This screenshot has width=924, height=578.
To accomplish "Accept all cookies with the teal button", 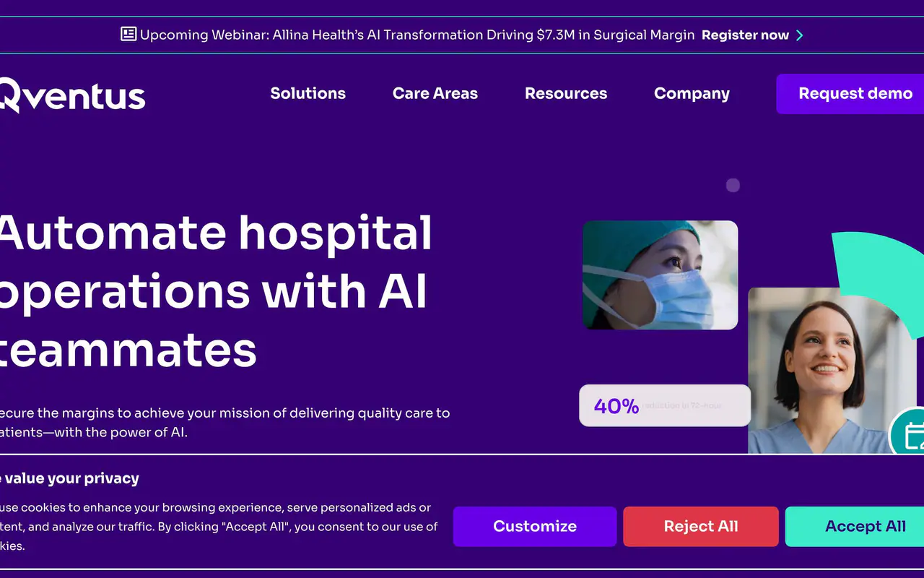I will [855, 526].
